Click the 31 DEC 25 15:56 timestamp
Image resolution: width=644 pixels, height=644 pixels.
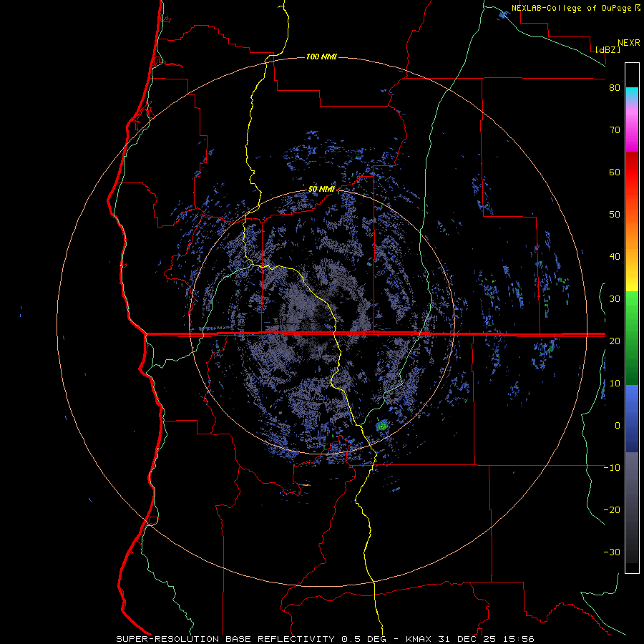[x=486, y=639]
